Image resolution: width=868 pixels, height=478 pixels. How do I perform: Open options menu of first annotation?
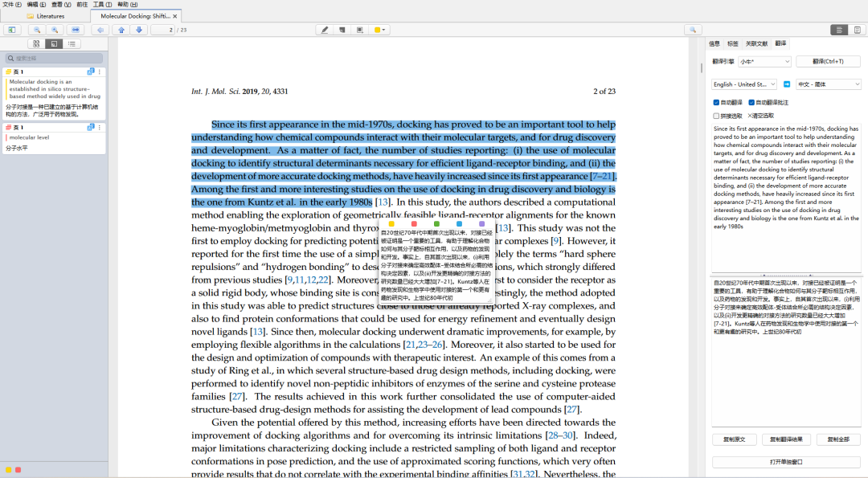100,72
